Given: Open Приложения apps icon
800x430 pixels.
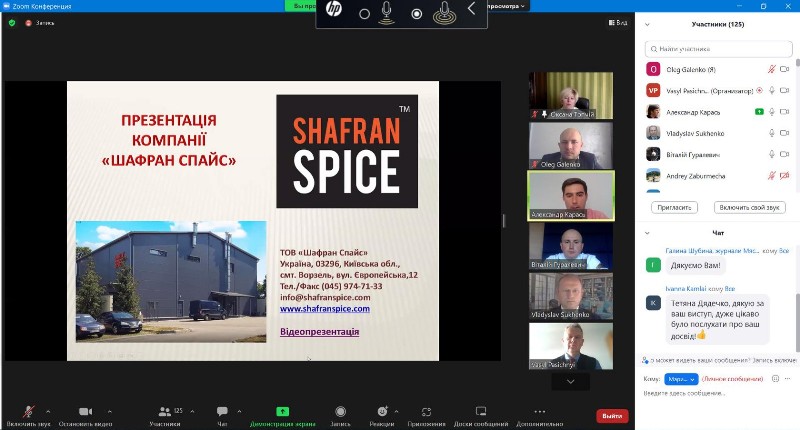Looking at the screenshot, I should click(x=427, y=411).
